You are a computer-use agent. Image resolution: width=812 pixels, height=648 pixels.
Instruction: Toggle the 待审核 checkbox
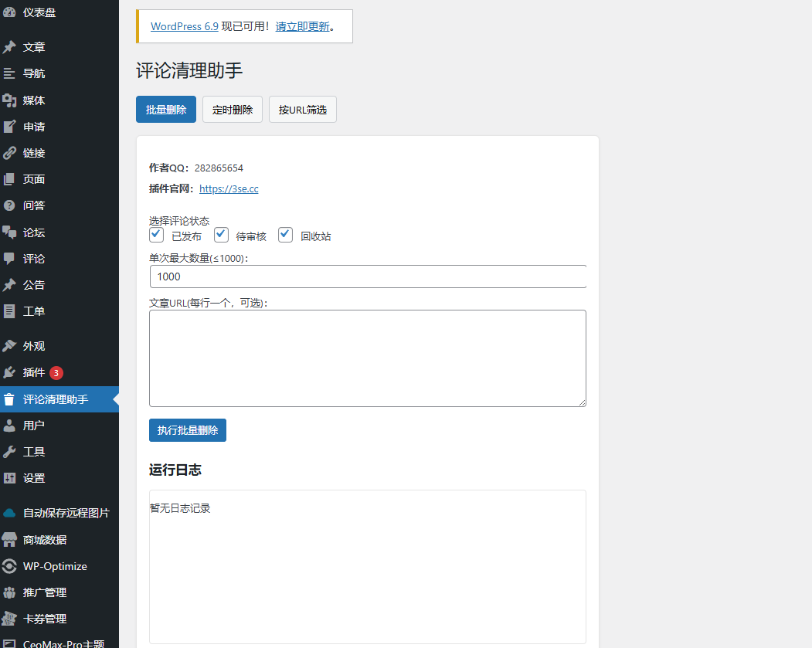(221, 234)
